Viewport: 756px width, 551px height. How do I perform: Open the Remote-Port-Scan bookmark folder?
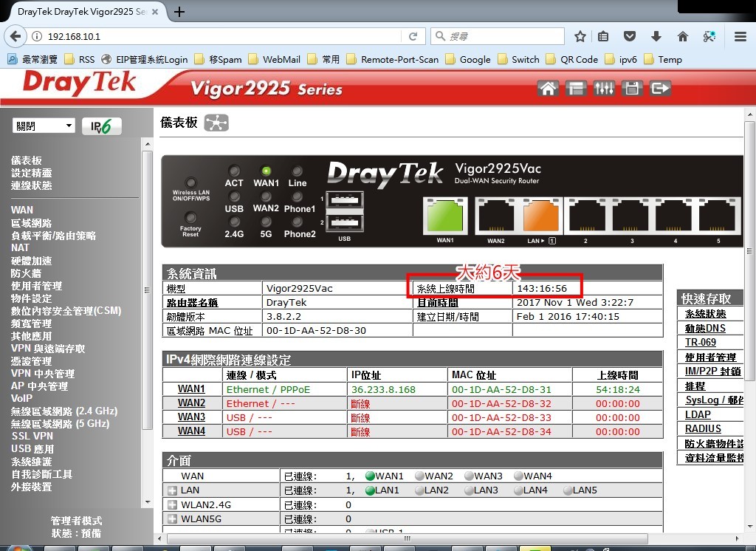pyautogui.click(x=393, y=59)
